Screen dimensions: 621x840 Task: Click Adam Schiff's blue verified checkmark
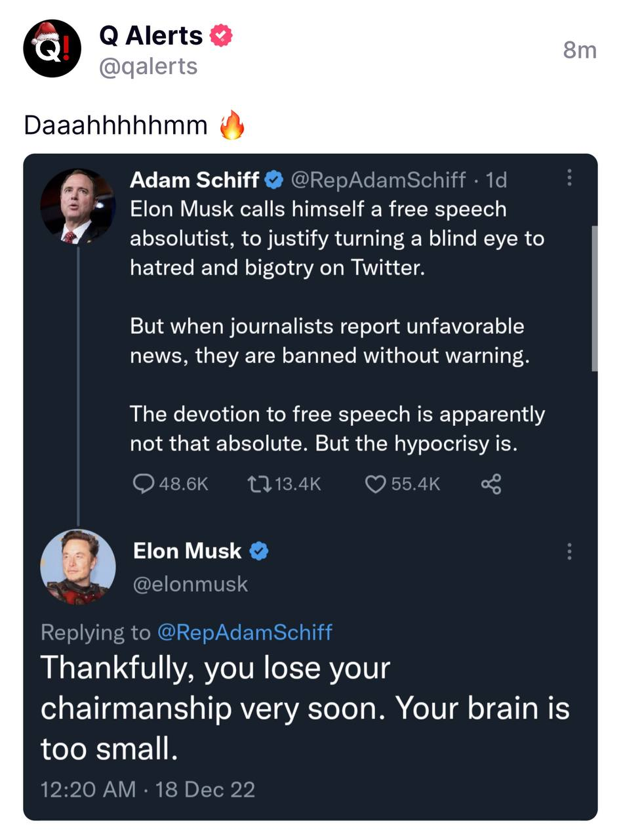coord(273,179)
